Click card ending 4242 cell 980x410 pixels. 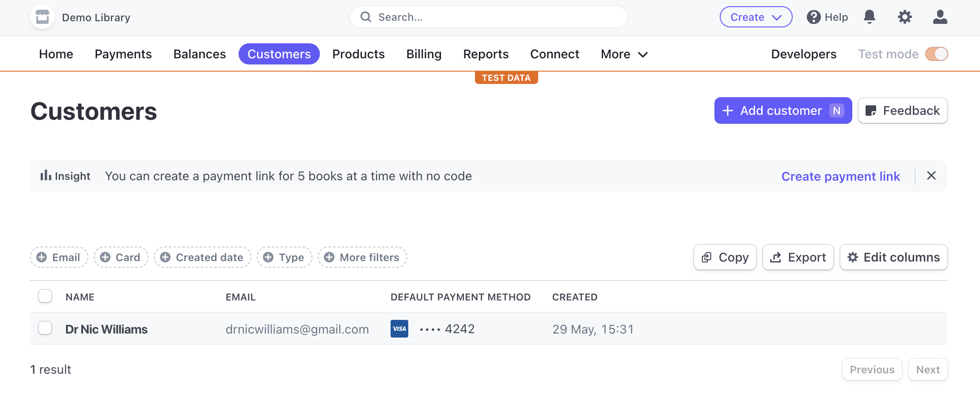[x=447, y=329]
